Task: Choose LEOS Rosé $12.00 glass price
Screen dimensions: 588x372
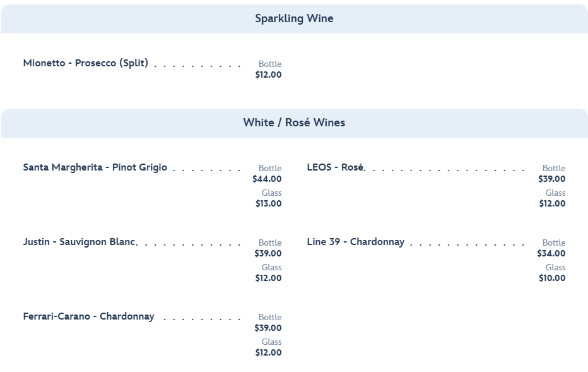Action: tap(552, 204)
